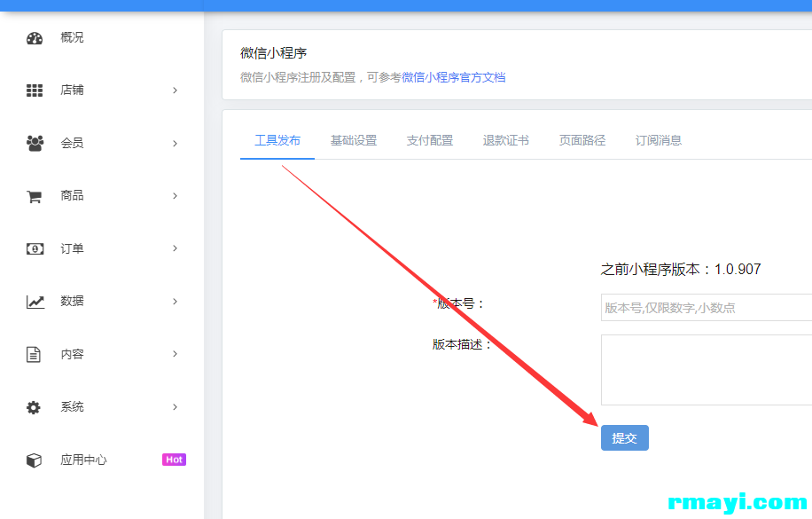Click the 提交 submit button
This screenshot has width=812, height=519.
(x=625, y=438)
